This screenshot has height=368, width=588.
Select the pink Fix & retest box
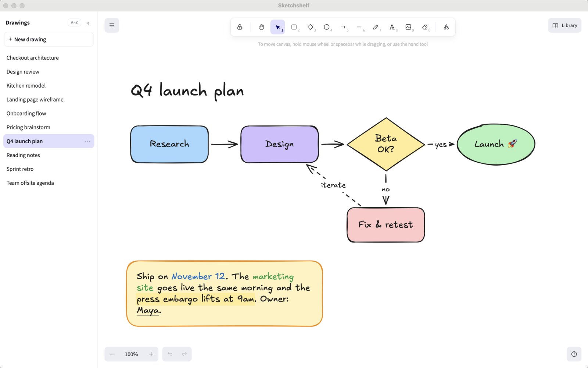coord(386,225)
